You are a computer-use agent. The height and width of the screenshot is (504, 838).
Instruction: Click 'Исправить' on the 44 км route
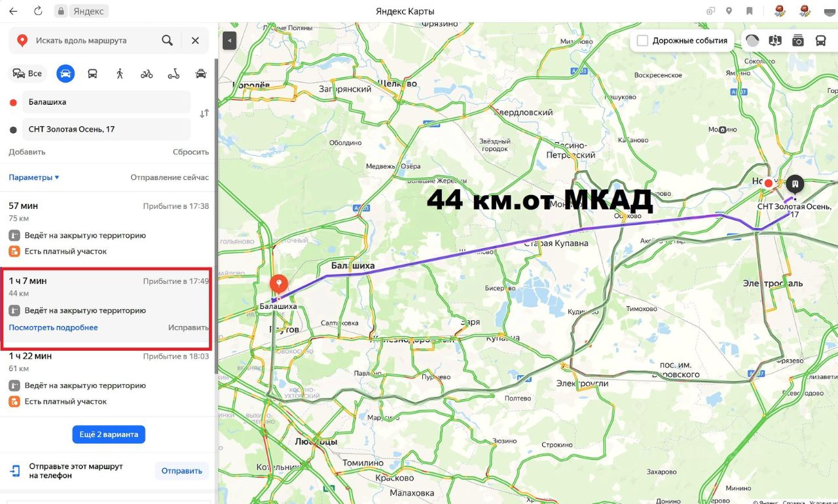pyautogui.click(x=189, y=327)
